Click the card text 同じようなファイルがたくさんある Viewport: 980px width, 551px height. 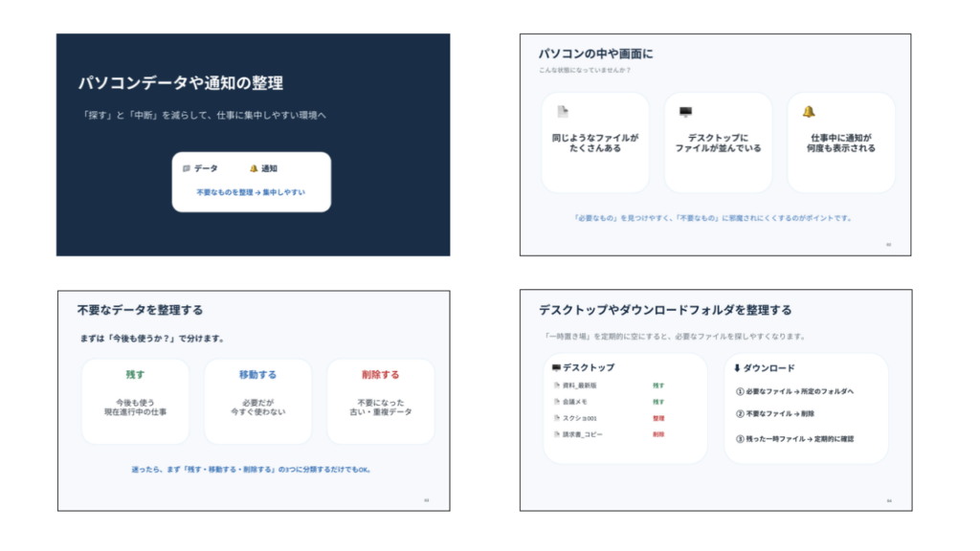tap(595, 143)
